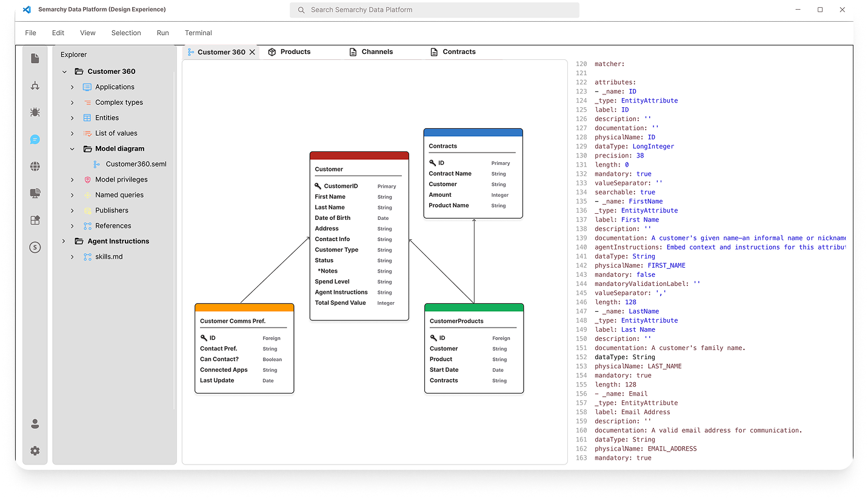Click the key icon beside CustomerID
Image resolution: width=868 pixels, height=499 pixels.
[318, 186]
